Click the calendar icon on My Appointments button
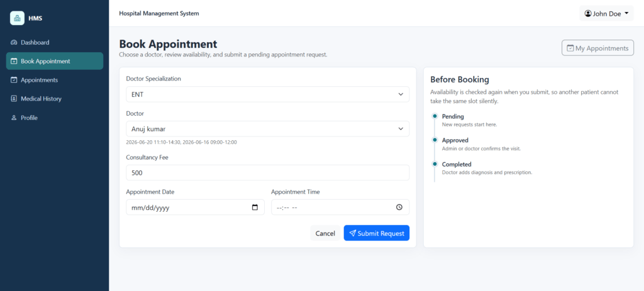This screenshot has height=291, width=644. click(570, 48)
